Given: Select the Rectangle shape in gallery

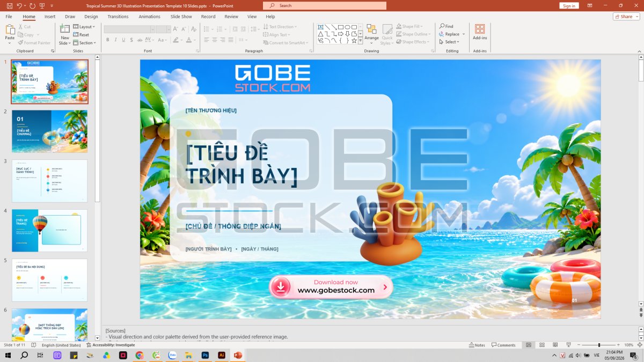Looking at the screenshot, I should [x=340, y=27].
